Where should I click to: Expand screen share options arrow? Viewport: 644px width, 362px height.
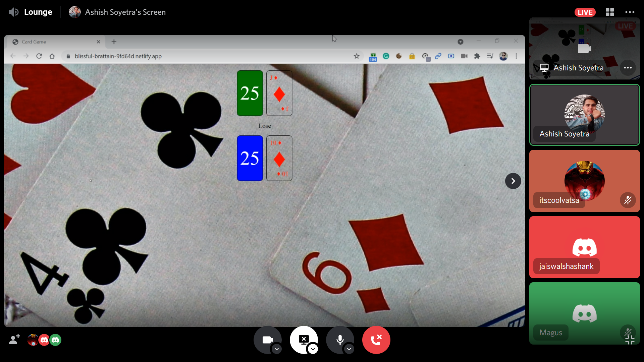point(313,349)
